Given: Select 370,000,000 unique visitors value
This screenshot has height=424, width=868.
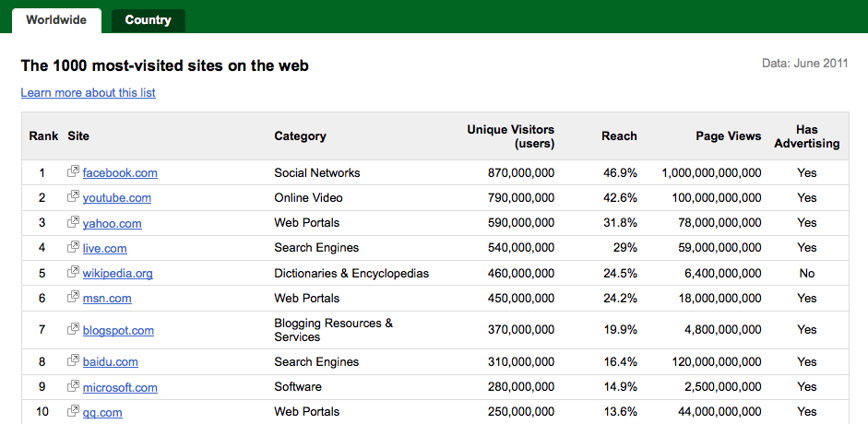Looking at the screenshot, I should tap(521, 330).
